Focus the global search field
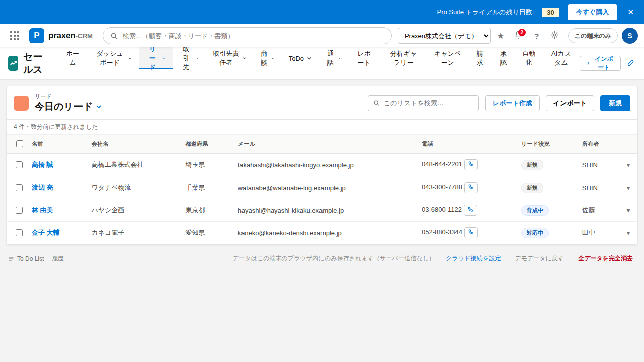 [247, 36]
